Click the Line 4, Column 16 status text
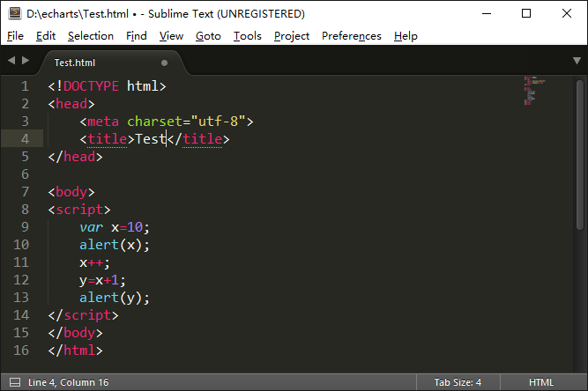This screenshot has height=391, width=588. tap(68, 382)
